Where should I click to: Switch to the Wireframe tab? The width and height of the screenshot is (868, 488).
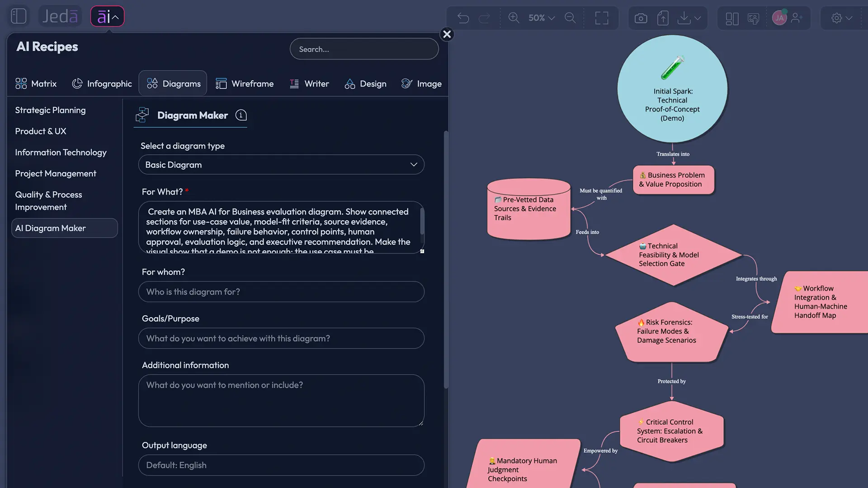245,84
